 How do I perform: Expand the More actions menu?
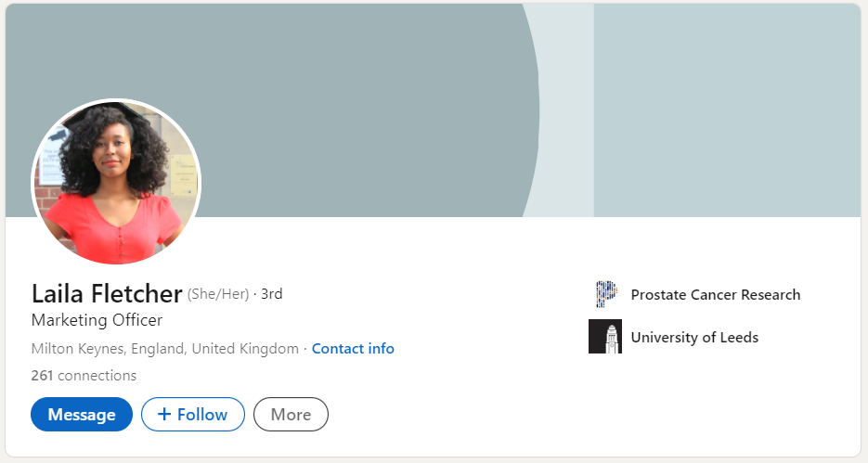291,415
